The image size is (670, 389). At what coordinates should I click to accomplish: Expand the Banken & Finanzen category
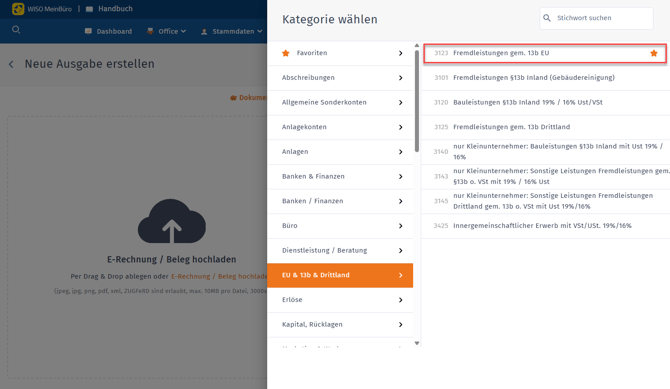coord(340,177)
